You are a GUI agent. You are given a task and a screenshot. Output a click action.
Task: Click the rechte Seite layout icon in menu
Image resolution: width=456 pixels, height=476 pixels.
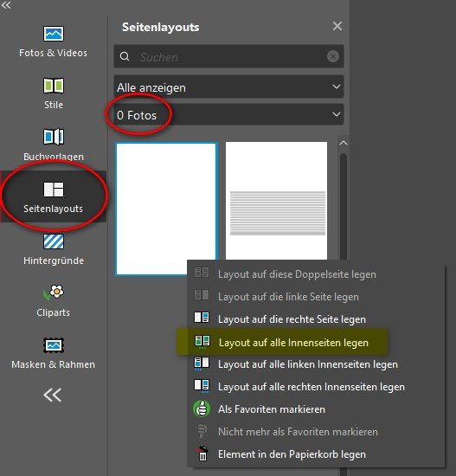click(x=202, y=318)
